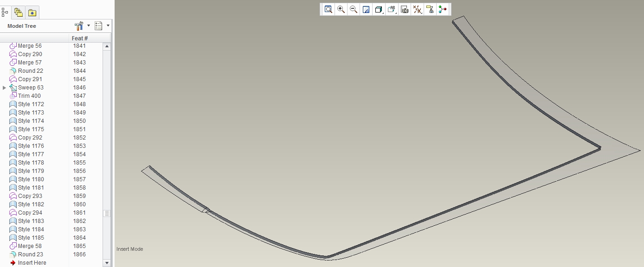Screen dimensions: 644x267
Task: Open the View Manager camera icon
Action: (x=405, y=9)
